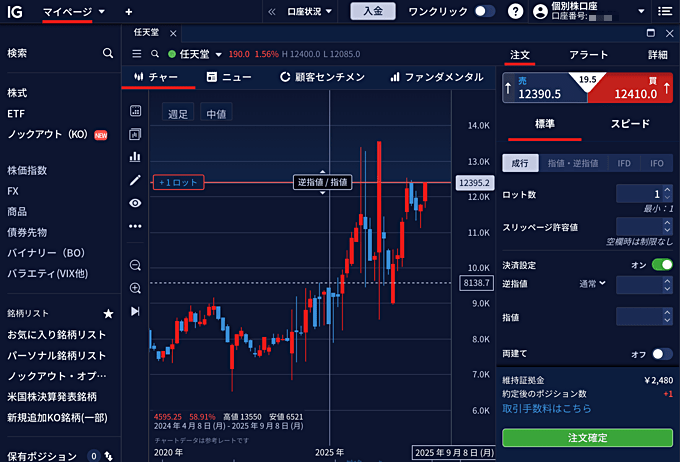Click 注文確定 confirm order button

tap(588, 438)
